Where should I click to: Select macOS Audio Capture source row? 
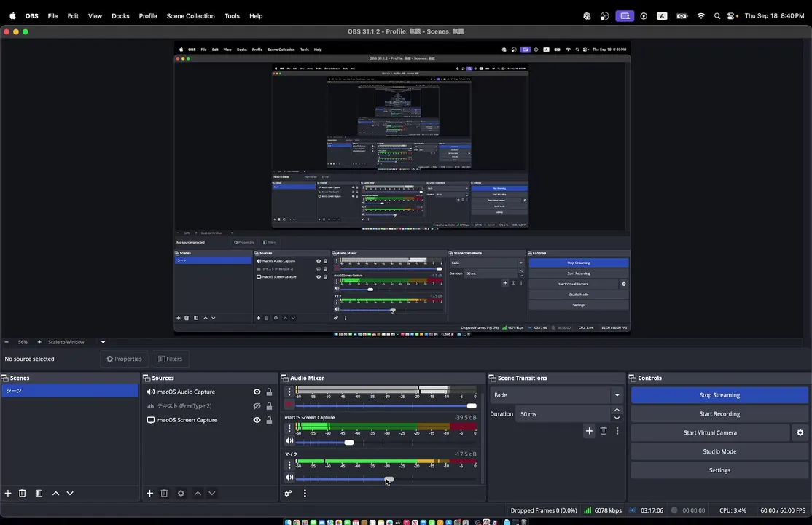[209, 392]
